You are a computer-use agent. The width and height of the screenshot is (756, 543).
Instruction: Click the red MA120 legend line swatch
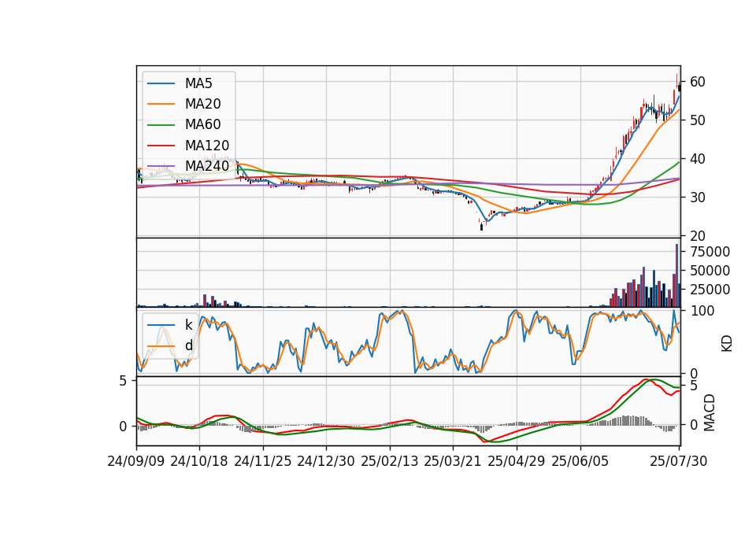161,146
